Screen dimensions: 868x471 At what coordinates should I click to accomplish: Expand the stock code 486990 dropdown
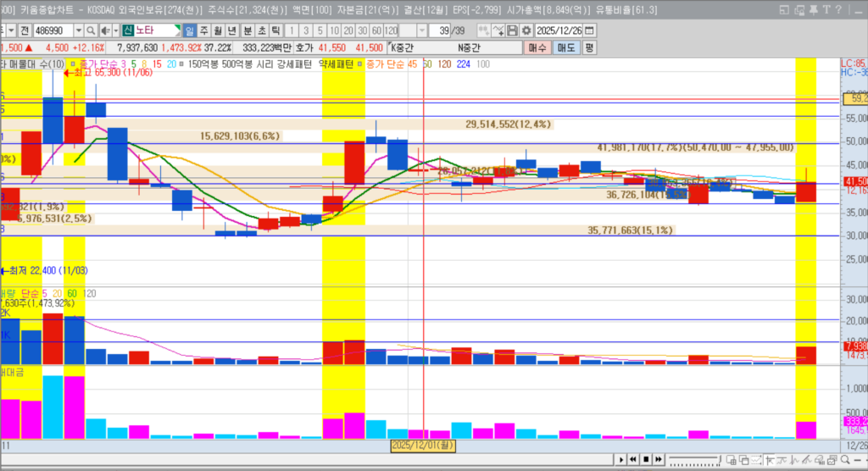81,30
